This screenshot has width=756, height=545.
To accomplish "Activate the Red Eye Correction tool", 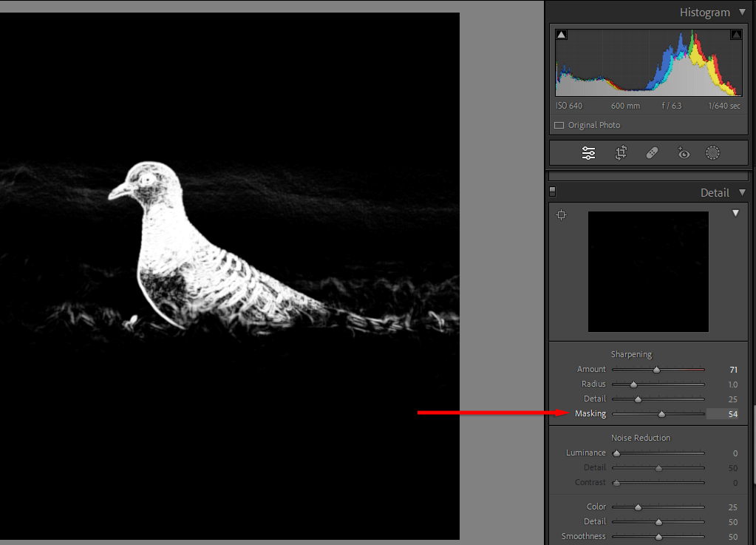I will click(683, 153).
